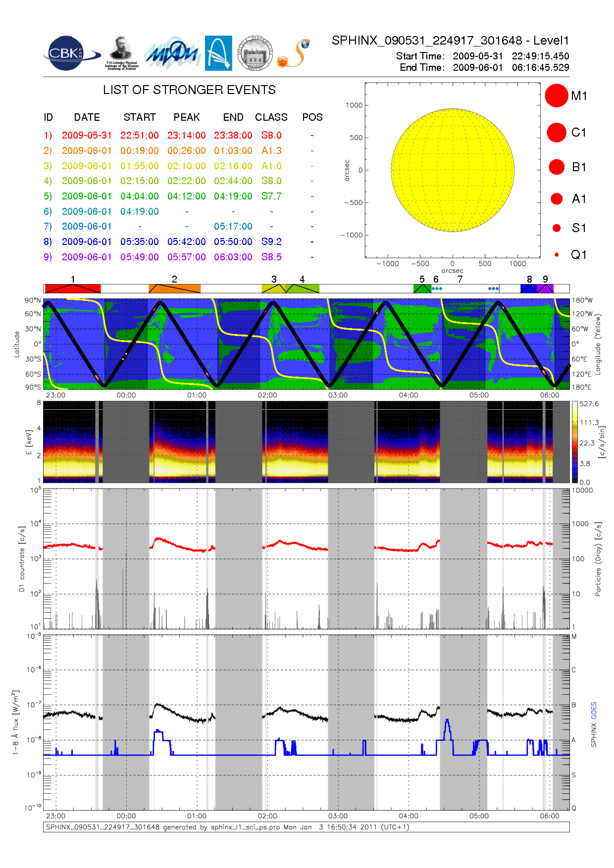Screen dimensions: 614x868
Task: Click the round building emblem logo
Action: (256, 53)
